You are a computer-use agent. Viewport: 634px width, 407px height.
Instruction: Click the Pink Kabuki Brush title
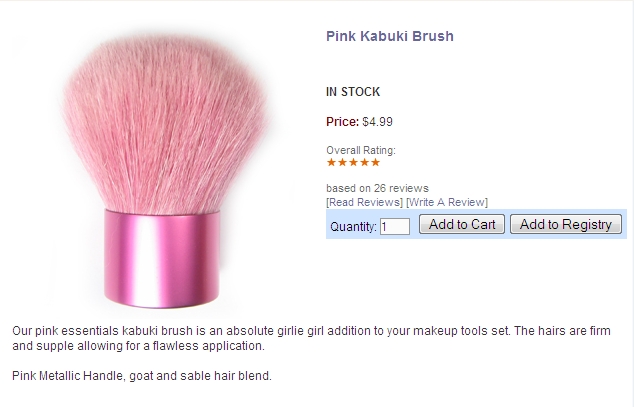[x=390, y=36]
